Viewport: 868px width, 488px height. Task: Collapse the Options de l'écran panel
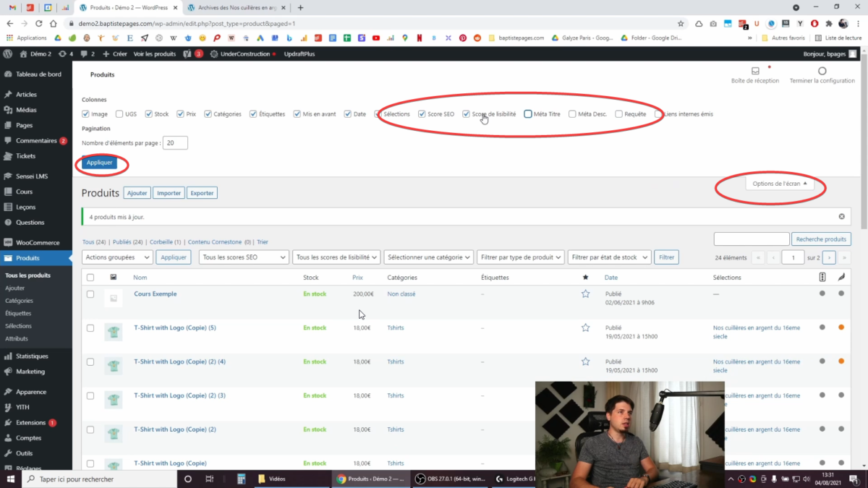779,184
